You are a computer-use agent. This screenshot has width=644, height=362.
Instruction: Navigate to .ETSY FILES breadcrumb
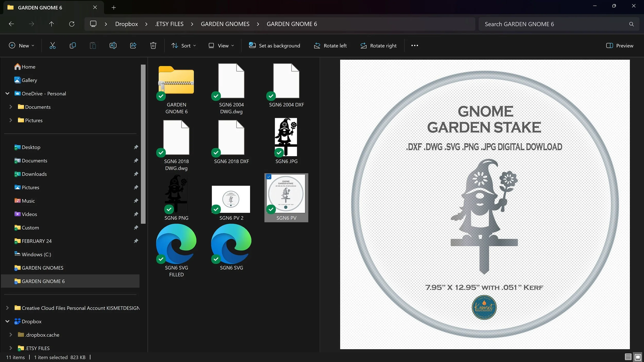169,24
